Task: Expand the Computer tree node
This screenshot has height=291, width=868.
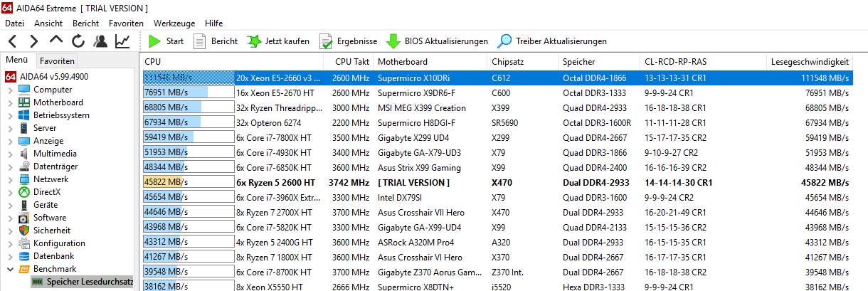Action: (9, 90)
